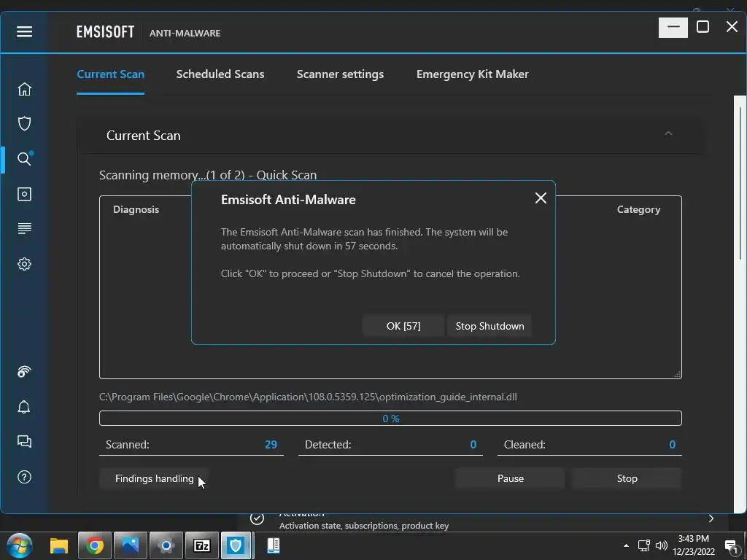Viewport: 747px width, 560px height.
Task: Open Findings handling button
Action: 155,478
